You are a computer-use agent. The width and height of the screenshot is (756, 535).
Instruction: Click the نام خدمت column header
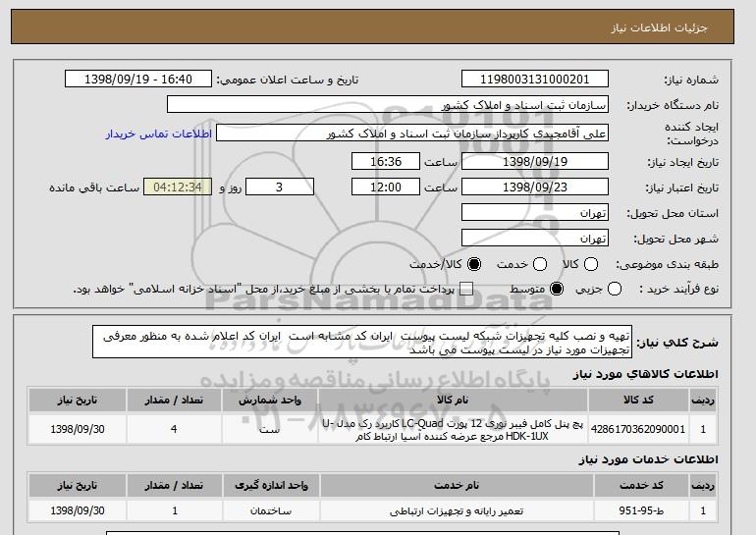click(x=457, y=485)
